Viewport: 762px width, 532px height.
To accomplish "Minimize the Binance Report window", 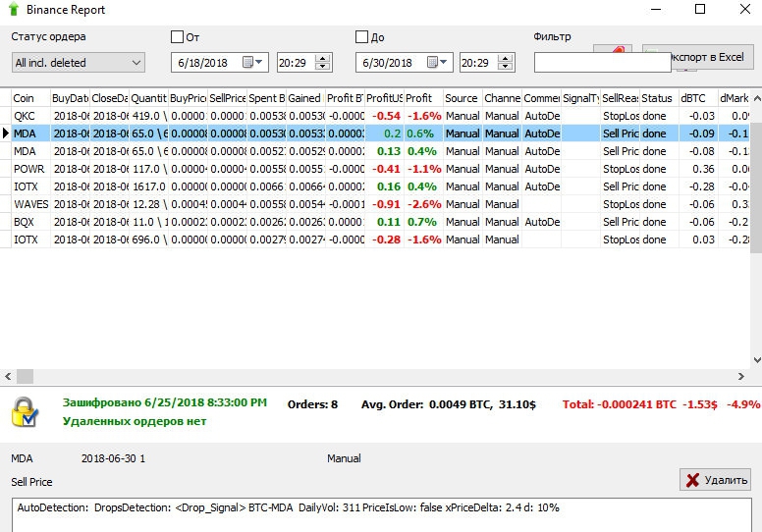I will [656, 9].
